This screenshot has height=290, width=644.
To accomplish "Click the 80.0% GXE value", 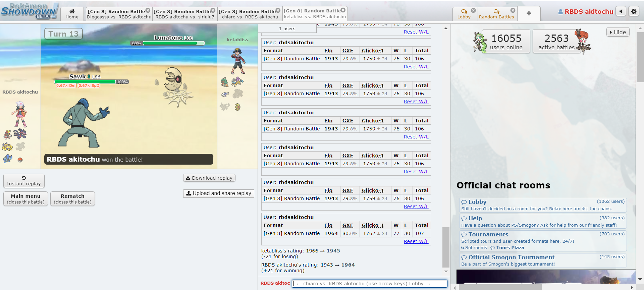I will click(x=350, y=233).
